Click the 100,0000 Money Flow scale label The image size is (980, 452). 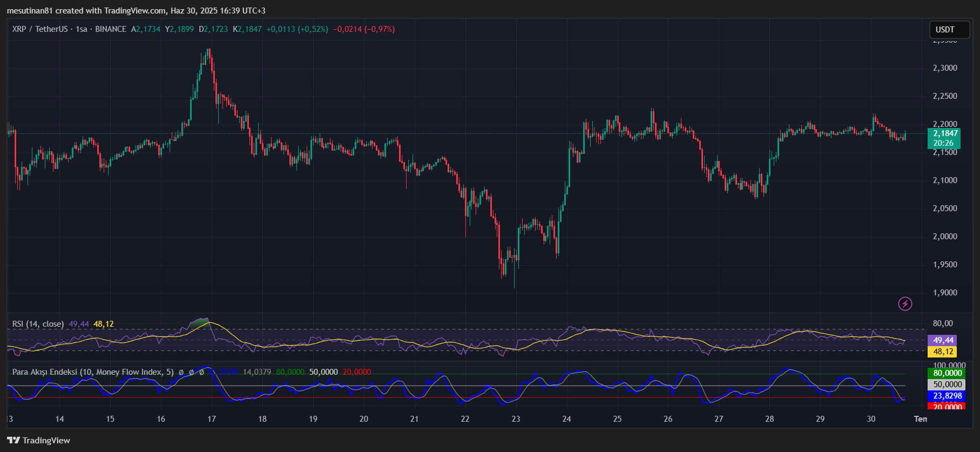pos(949,366)
